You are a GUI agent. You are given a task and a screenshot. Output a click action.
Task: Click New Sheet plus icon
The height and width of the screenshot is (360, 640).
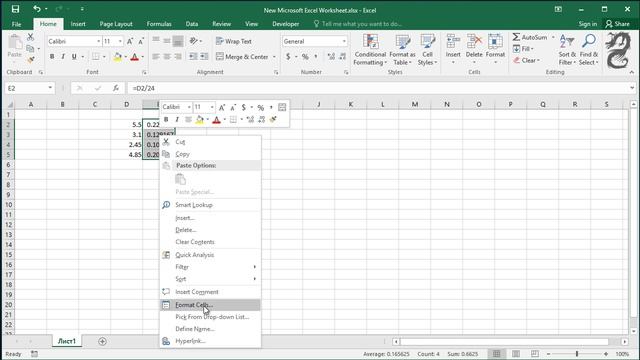click(102, 341)
